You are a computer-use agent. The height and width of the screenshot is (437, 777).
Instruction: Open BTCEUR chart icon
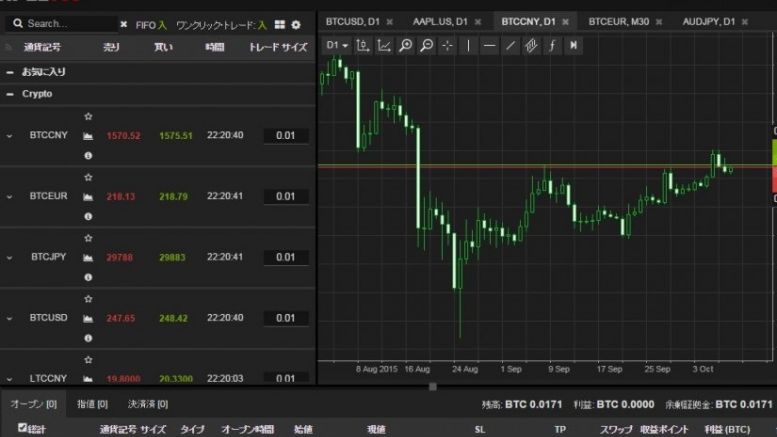click(x=88, y=197)
